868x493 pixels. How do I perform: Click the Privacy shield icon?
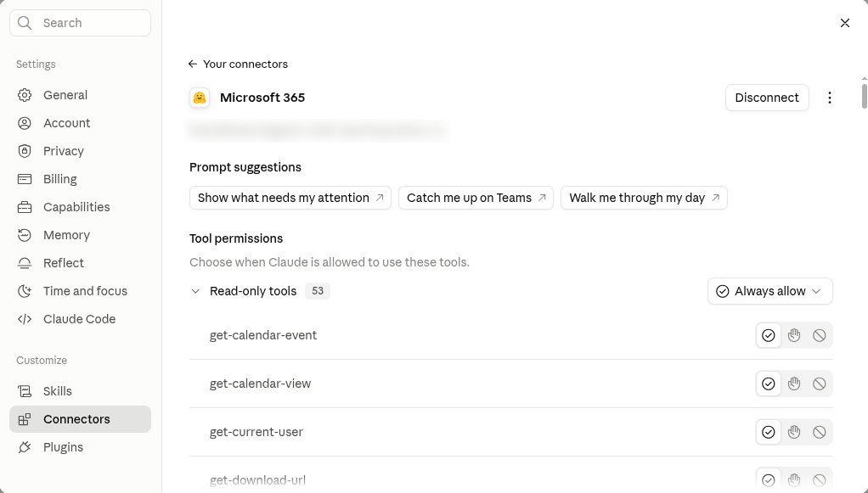[25, 151]
